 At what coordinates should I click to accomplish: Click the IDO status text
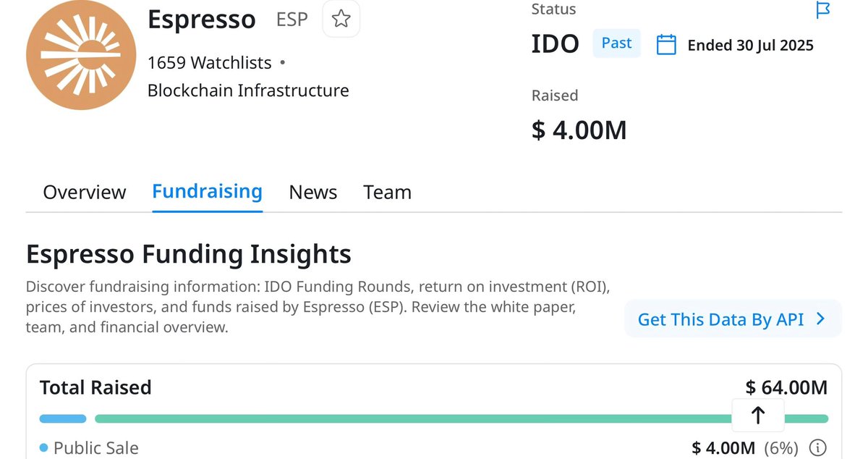tap(556, 44)
